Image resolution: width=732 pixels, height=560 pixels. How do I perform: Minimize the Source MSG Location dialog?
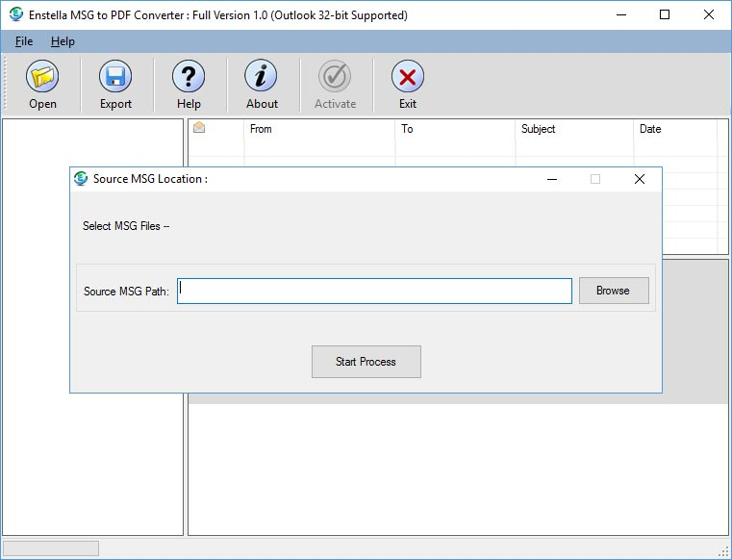[551, 179]
